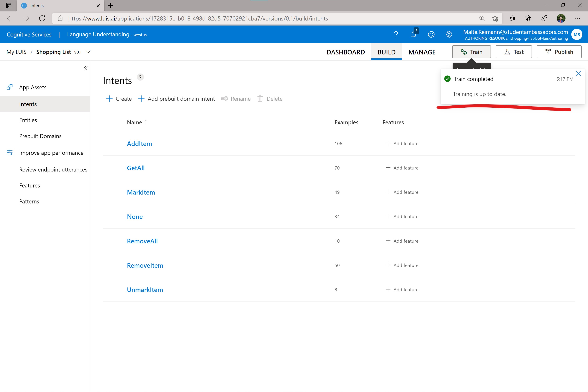Screen dimensions: 588x392
Task: Open the help question mark icon
Action: [x=396, y=34]
